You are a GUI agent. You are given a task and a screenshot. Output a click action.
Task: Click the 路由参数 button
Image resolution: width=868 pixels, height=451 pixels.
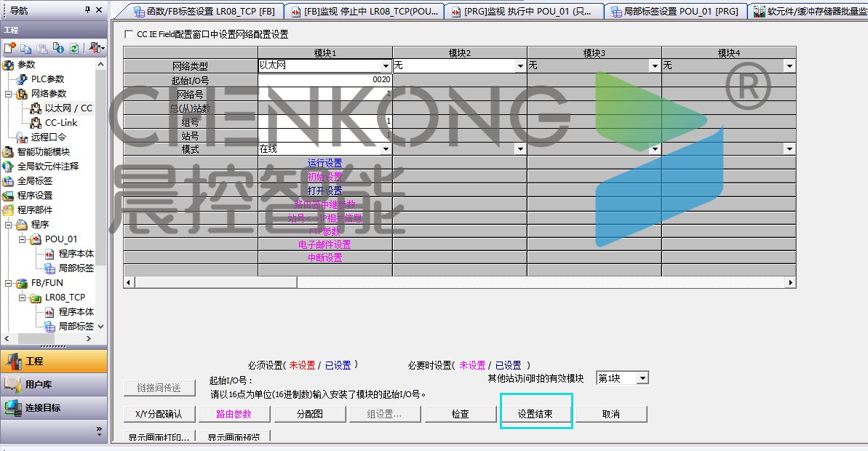[234, 414]
